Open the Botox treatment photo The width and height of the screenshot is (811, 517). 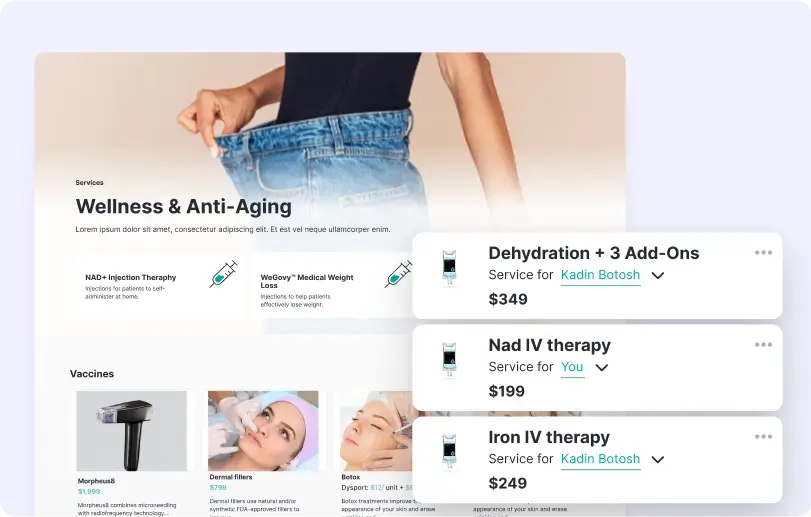[x=377, y=431]
